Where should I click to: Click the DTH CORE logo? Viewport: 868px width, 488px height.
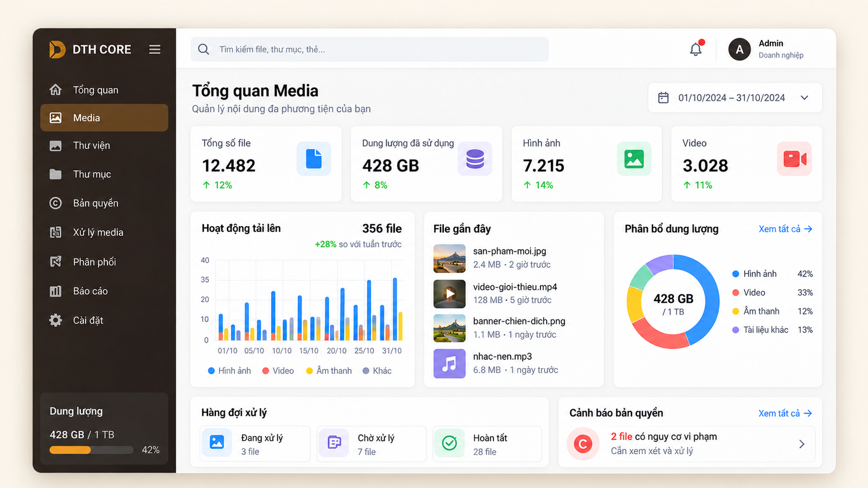click(57, 49)
